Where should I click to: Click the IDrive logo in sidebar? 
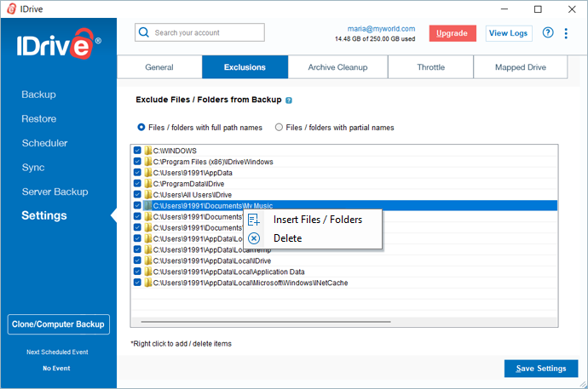(59, 46)
